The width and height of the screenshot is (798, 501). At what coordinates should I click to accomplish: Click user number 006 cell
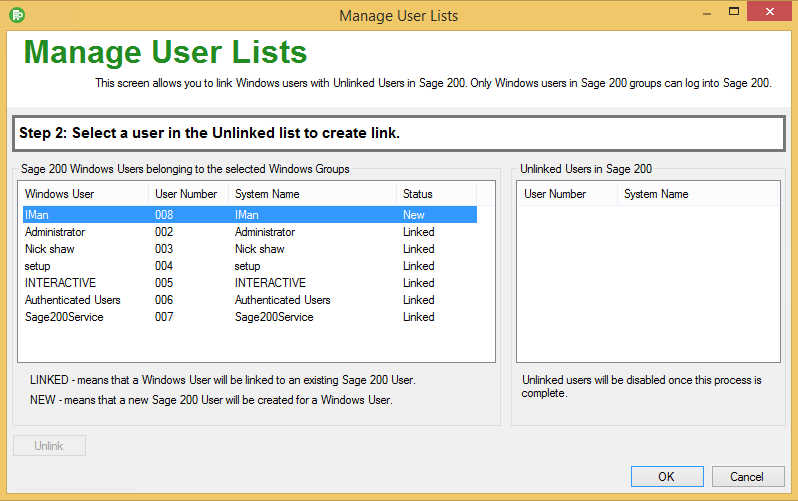point(164,300)
